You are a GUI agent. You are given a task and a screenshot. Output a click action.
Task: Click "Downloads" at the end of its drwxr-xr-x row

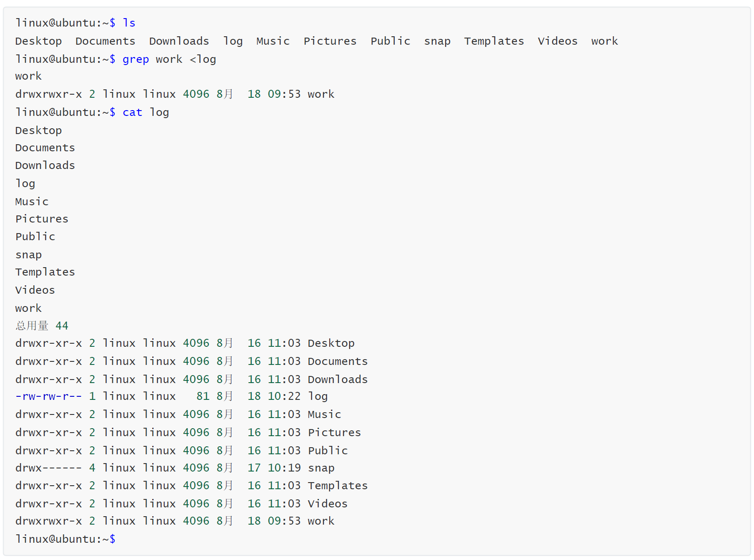338,380
